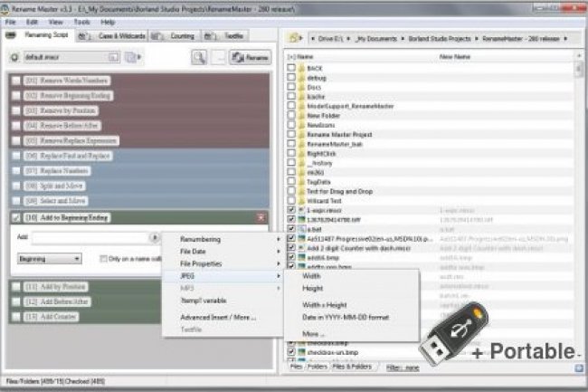
Task: Open the Help menu
Action: (x=108, y=22)
